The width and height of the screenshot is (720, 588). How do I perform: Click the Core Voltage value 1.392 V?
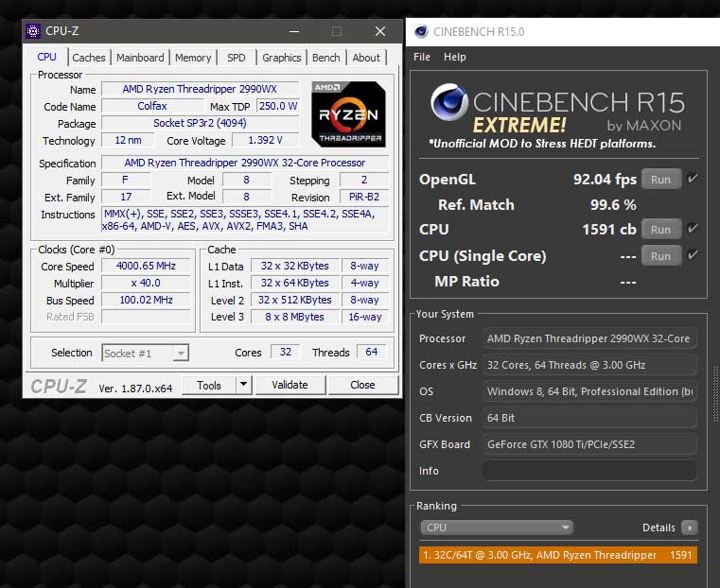click(x=266, y=140)
